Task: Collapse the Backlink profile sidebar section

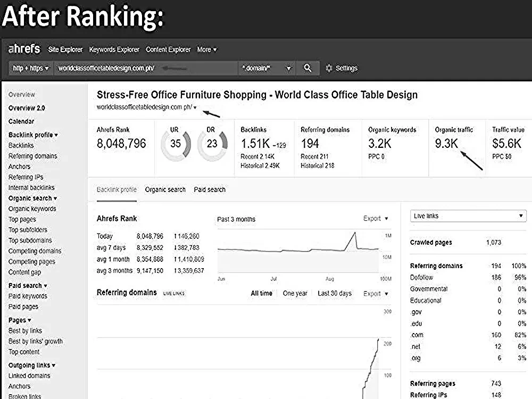Action: 33,135
